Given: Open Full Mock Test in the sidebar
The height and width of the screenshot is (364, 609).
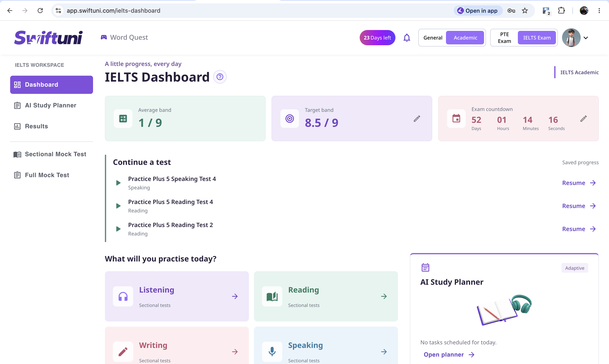Looking at the screenshot, I should (x=52, y=175).
